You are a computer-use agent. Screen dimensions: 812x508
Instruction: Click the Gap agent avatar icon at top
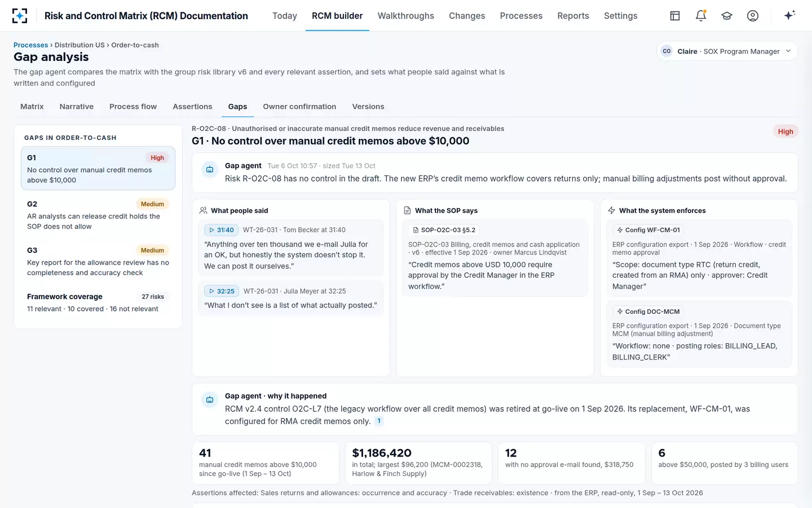click(210, 169)
